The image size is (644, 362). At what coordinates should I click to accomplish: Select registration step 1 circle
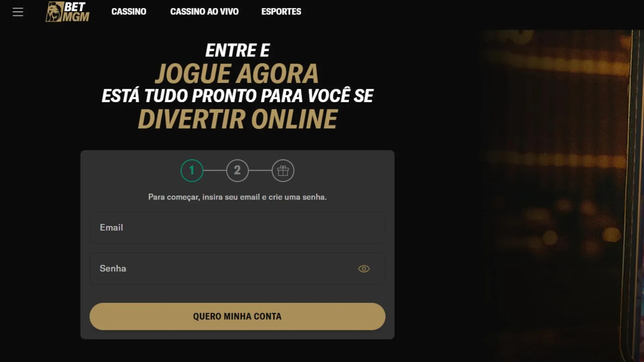(192, 171)
